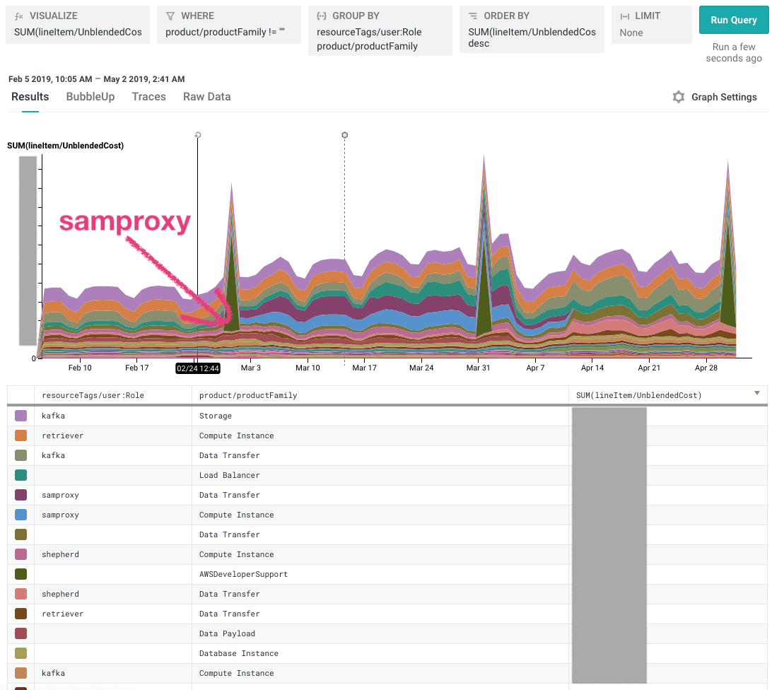The height and width of the screenshot is (690, 784).
Task: Click the hexagon marker atop the dashed line
Action: pyautogui.click(x=344, y=134)
